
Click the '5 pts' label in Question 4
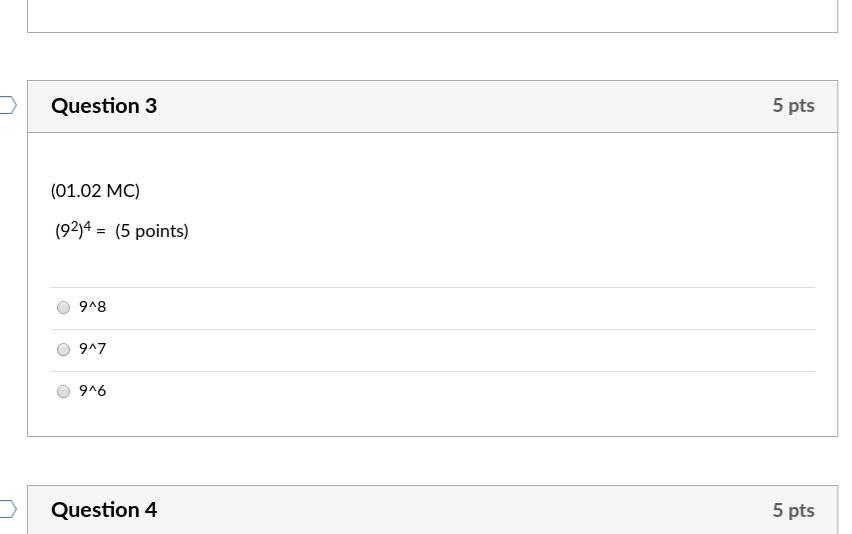tap(793, 510)
